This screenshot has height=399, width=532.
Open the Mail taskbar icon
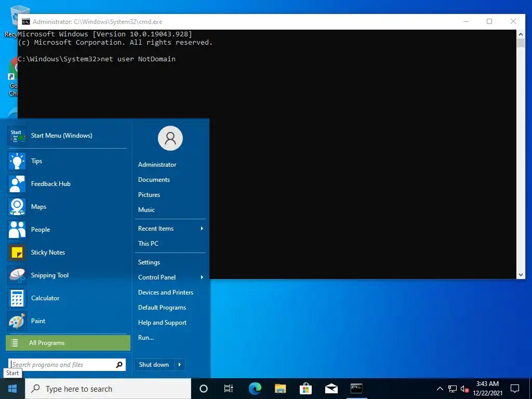point(331,389)
